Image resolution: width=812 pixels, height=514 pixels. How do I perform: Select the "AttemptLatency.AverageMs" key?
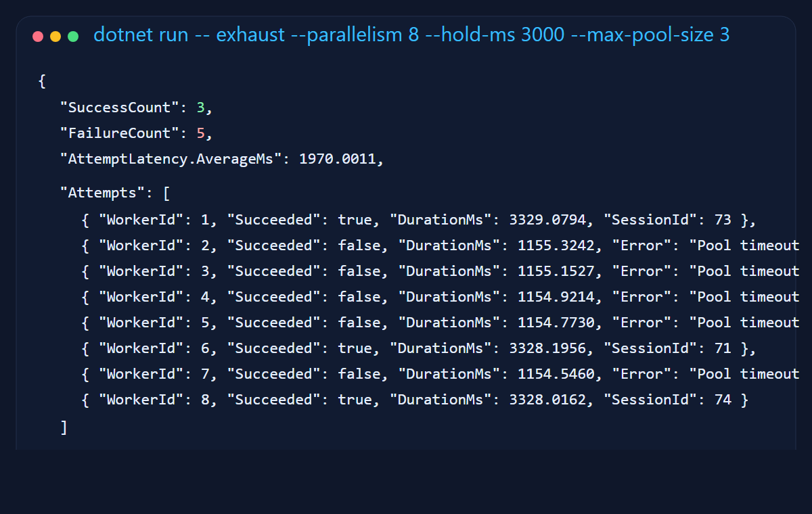(x=171, y=159)
